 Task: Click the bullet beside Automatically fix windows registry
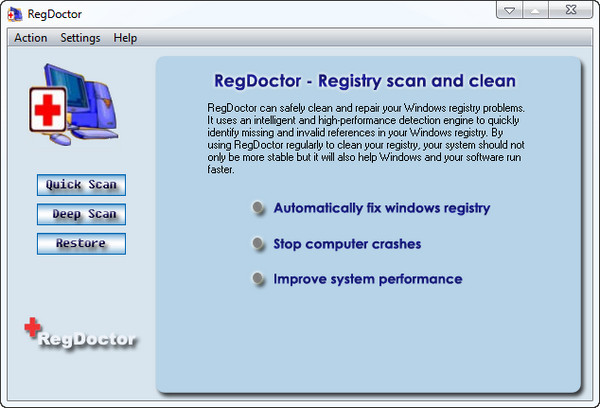[259, 208]
